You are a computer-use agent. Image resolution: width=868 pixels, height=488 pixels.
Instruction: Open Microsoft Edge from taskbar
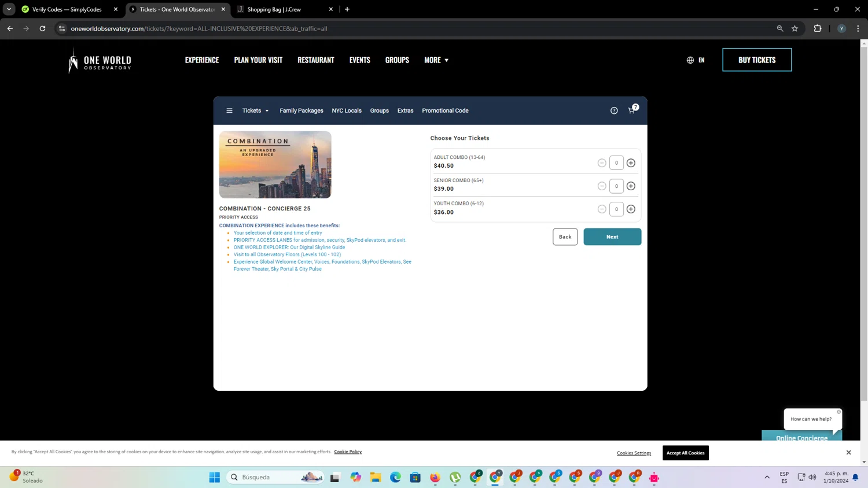click(395, 477)
